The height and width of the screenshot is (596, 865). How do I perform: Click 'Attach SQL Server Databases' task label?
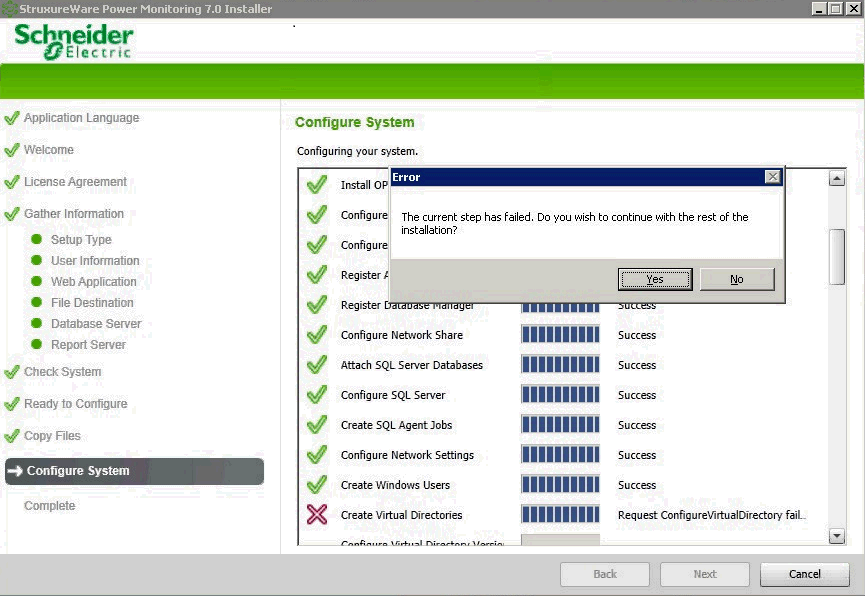click(412, 365)
